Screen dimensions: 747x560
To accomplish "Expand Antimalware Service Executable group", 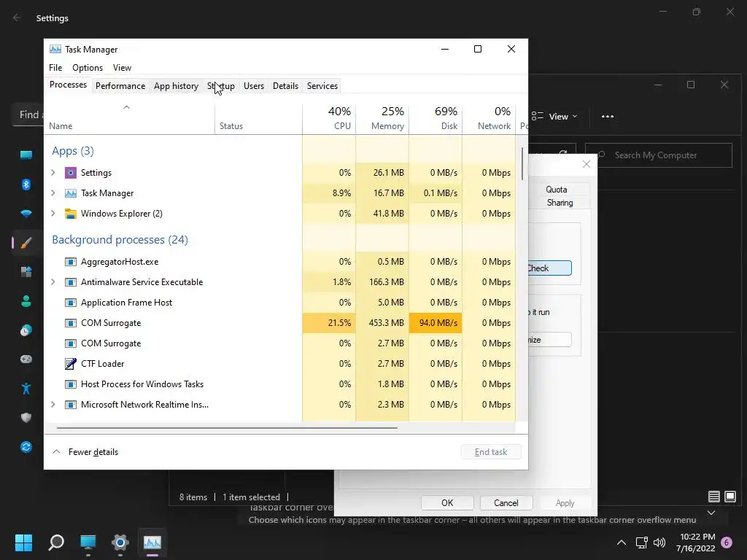I will tap(53, 282).
